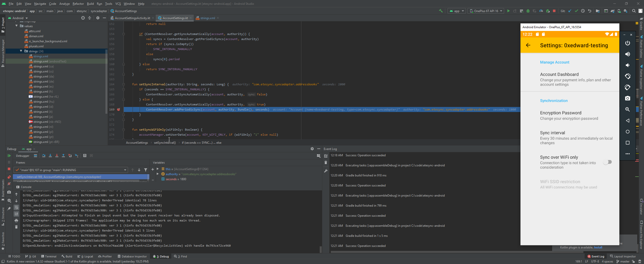The height and width of the screenshot is (264, 644).
Task: Take emulator screenshot with camera icon
Action: (x=628, y=98)
